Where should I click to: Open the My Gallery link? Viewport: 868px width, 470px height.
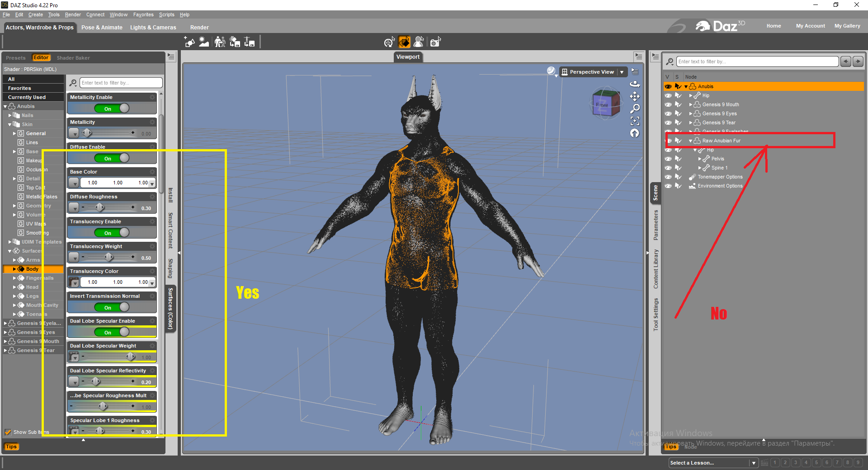click(847, 26)
